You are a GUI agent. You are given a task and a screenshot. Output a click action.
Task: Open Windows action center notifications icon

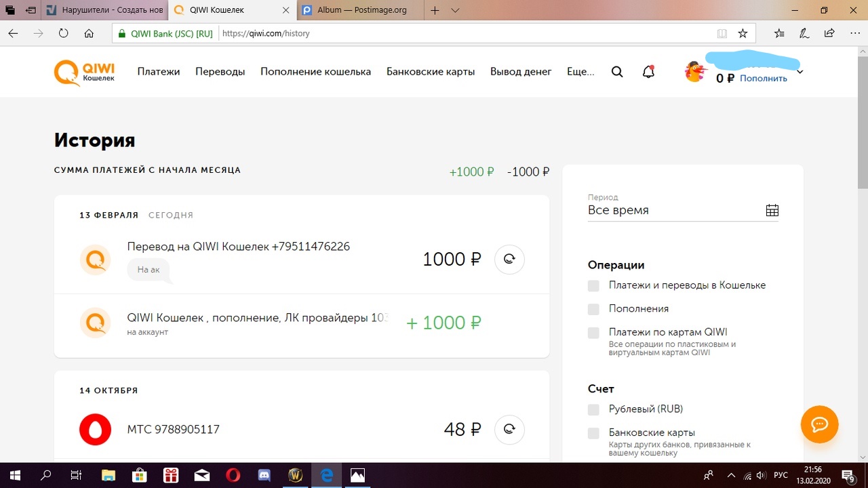[848, 475]
